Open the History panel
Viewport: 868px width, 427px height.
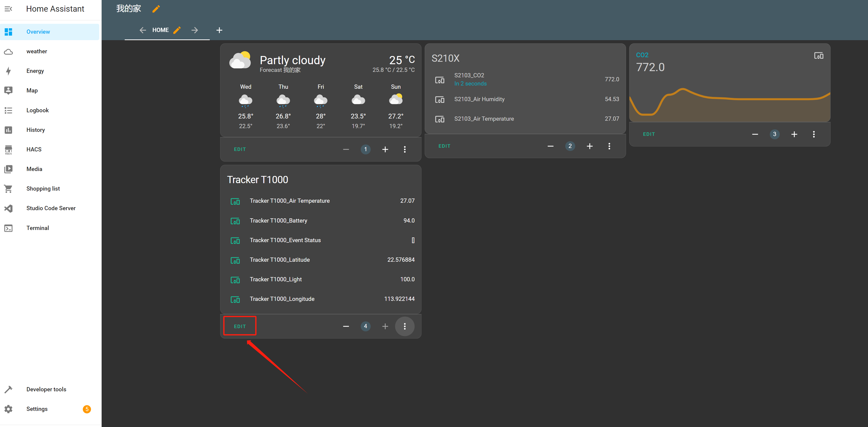coord(50,130)
